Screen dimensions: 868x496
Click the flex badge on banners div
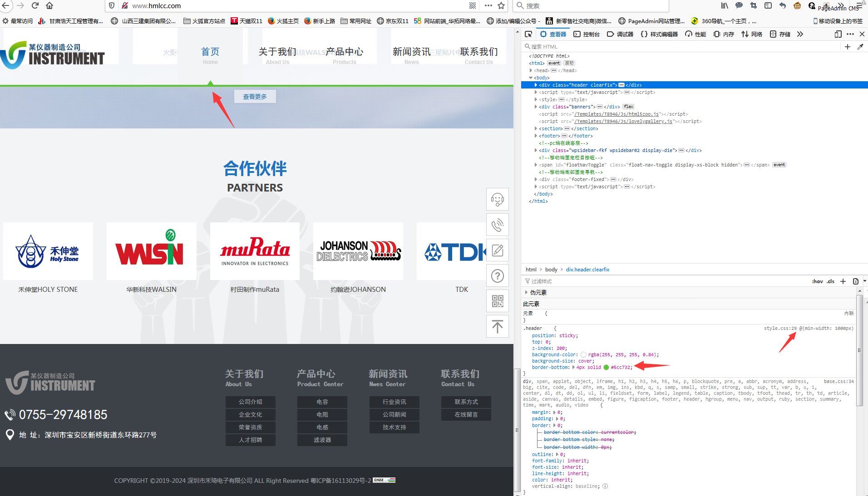pos(628,107)
